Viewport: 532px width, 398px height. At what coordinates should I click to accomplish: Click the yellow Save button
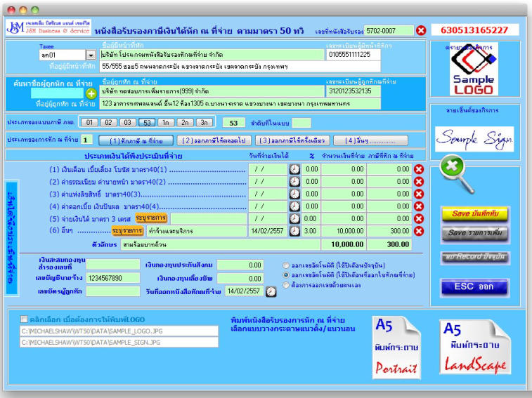475,214
